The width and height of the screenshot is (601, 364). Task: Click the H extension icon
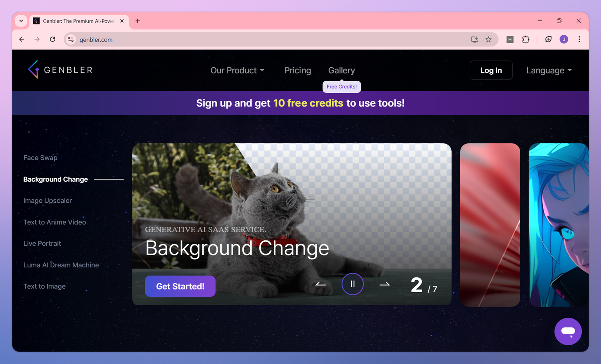coord(510,39)
